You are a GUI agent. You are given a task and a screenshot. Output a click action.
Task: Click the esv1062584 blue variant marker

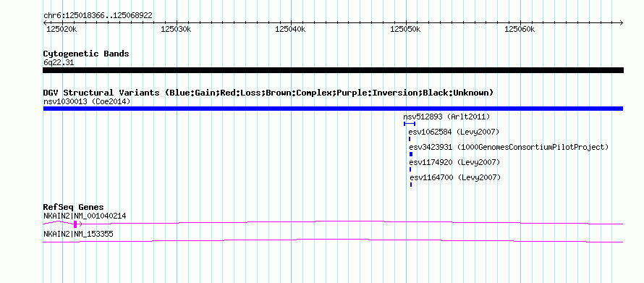(410, 139)
